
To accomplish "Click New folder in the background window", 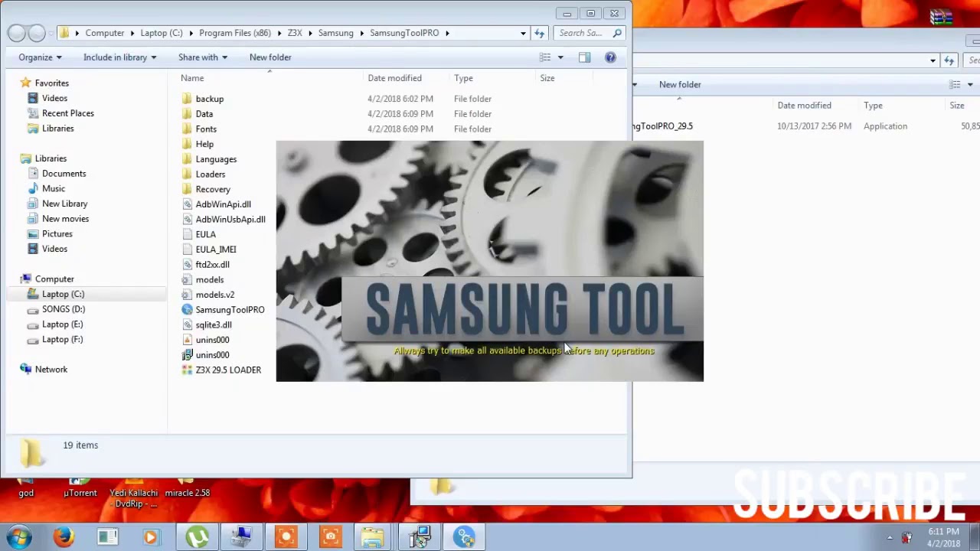I will point(680,85).
